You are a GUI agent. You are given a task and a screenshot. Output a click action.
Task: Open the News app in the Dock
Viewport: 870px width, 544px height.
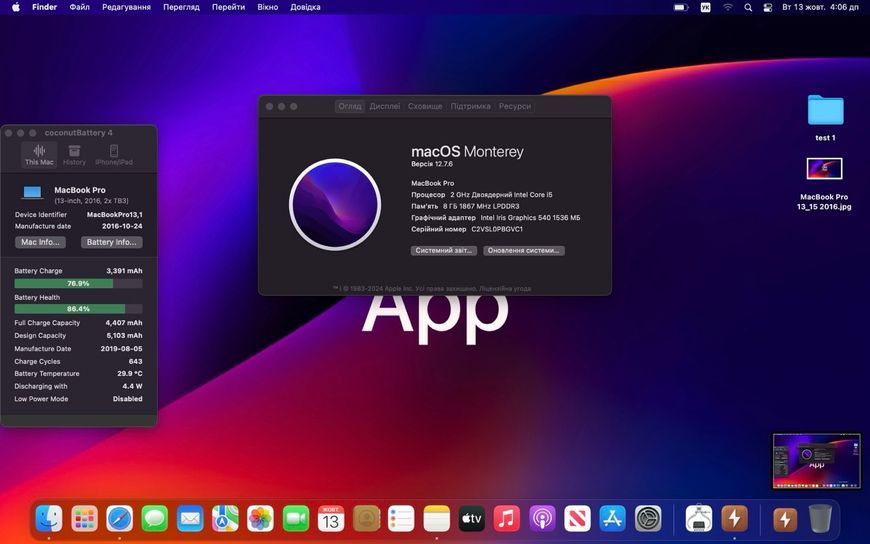(x=577, y=519)
